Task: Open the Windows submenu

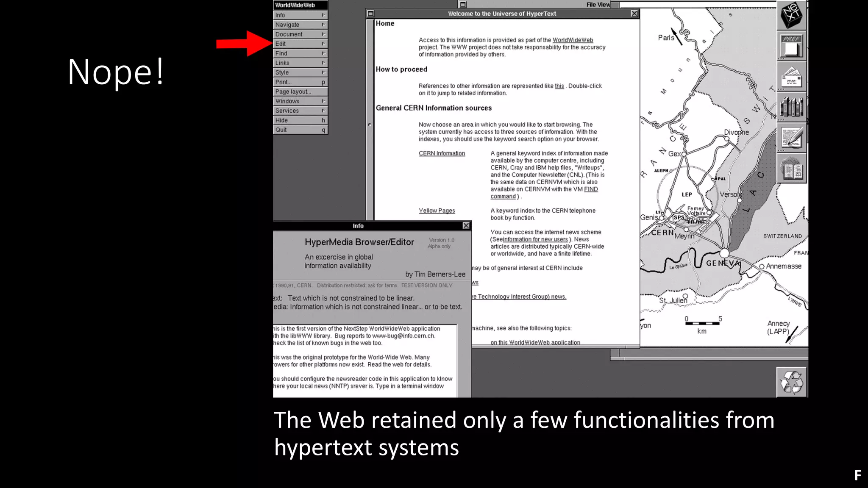Action: tap(300, 101)
